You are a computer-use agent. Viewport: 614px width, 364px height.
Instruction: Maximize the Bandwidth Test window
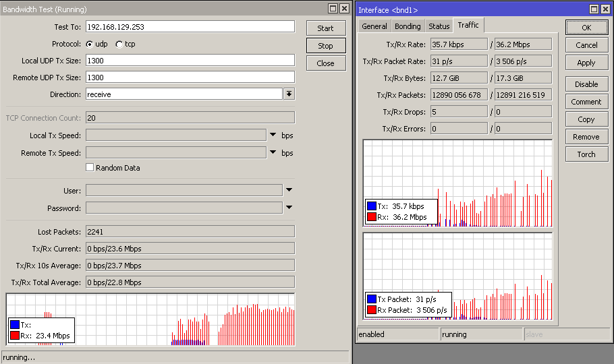tap(333, 9)
